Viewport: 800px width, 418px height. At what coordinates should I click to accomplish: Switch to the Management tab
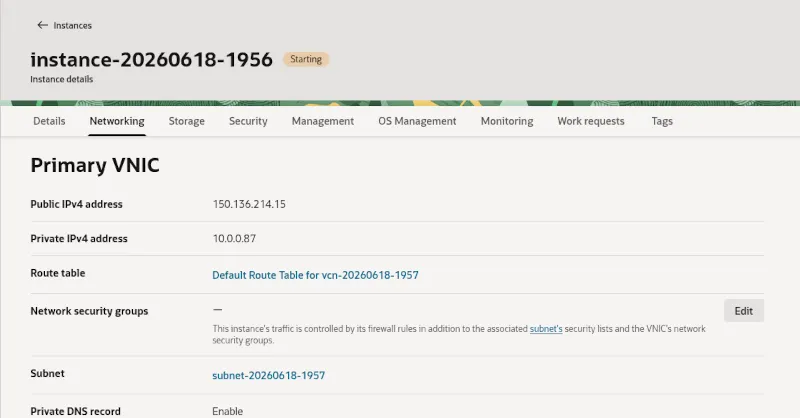(x=322, y=121)
